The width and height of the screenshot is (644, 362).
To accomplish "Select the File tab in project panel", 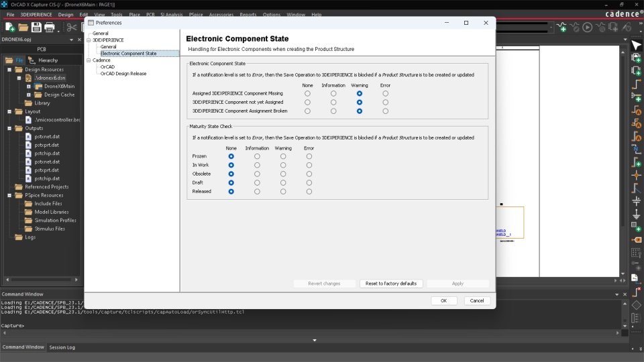I will click(x=14, y=60).
